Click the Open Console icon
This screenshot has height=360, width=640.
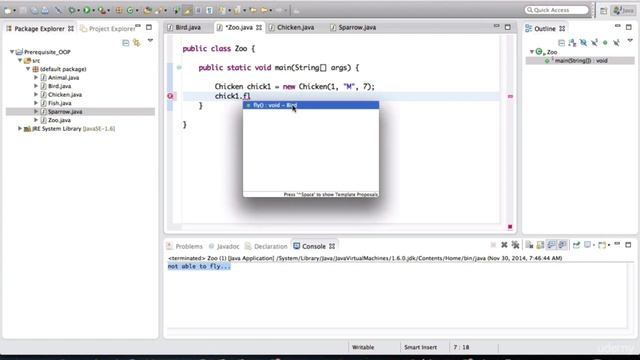[x=602, y=245]
